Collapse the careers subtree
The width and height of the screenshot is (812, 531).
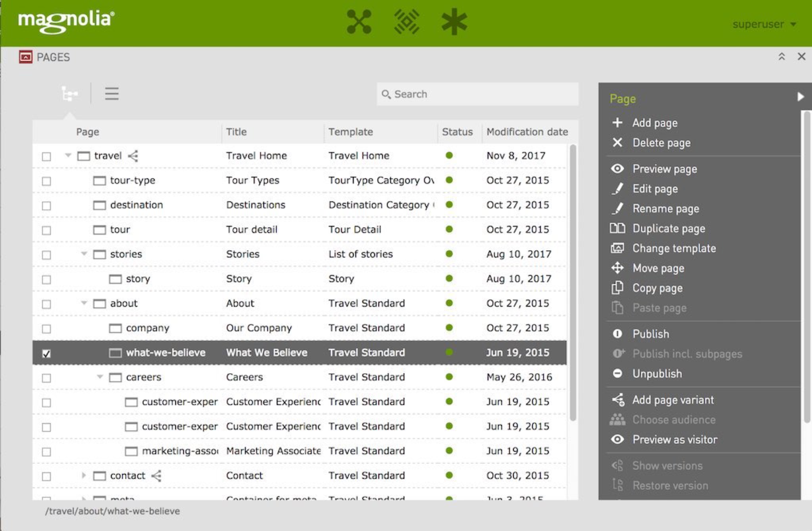coord(99,377)
